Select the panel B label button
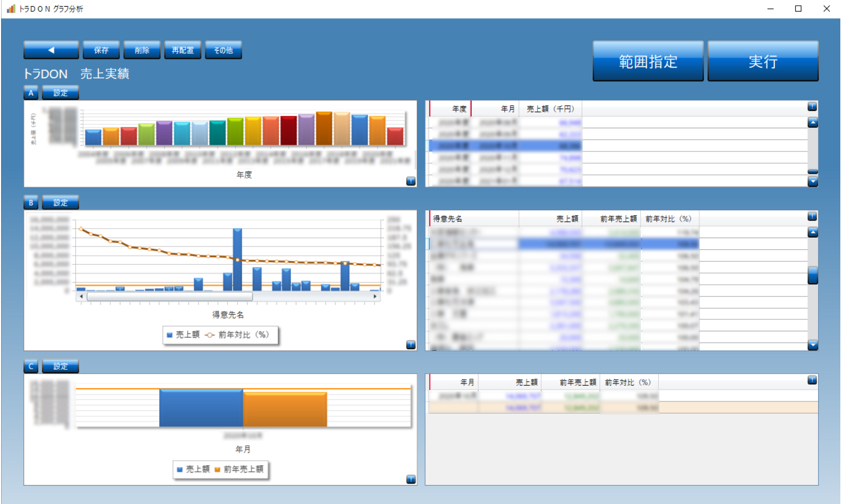Viewport: 842px width, 504px height. coord(31,203)
